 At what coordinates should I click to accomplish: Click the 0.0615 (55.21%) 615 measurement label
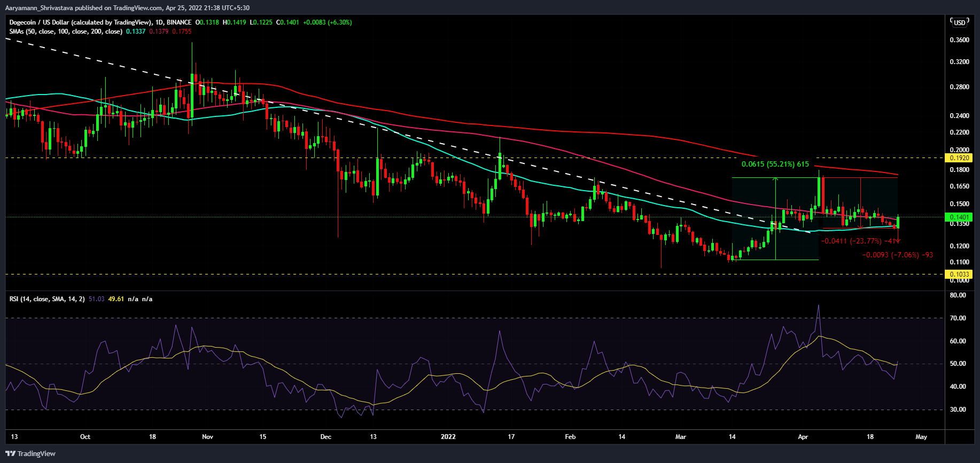(775, 164)
